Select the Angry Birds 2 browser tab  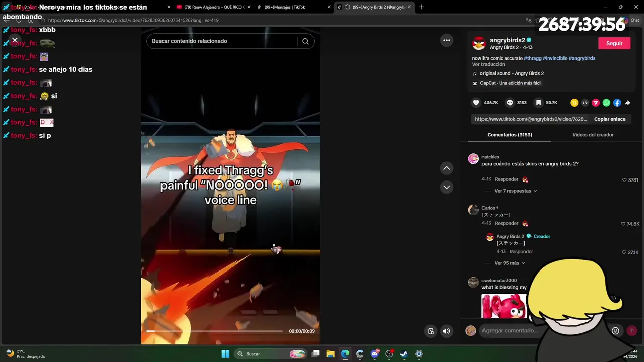374,7
